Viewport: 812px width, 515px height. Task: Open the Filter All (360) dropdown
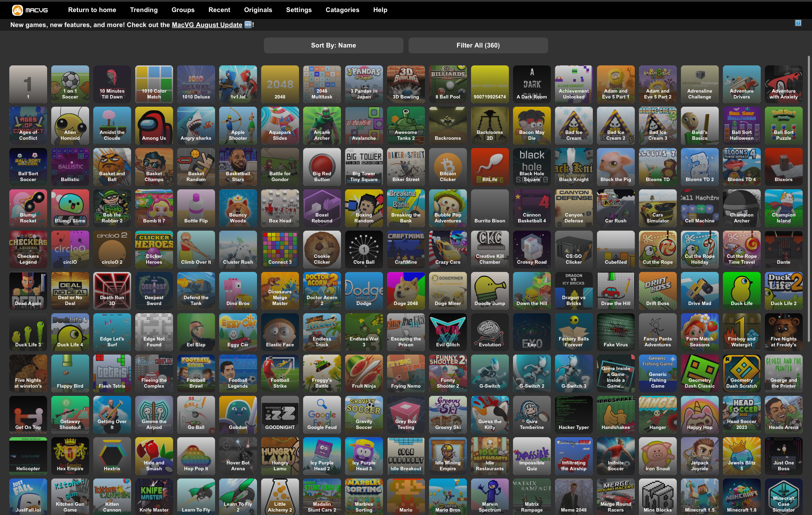click(x=478, y=45)
